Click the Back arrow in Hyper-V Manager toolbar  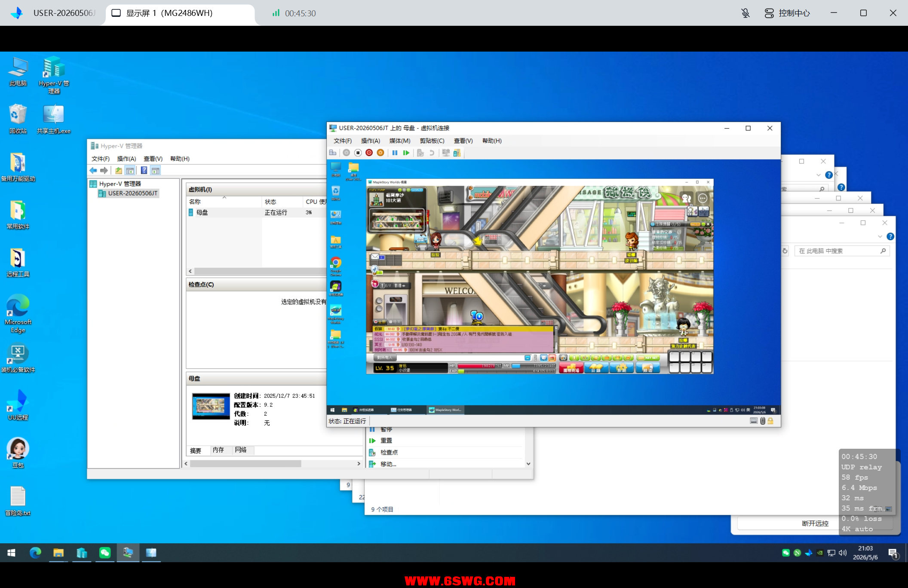tap(93, 171)
